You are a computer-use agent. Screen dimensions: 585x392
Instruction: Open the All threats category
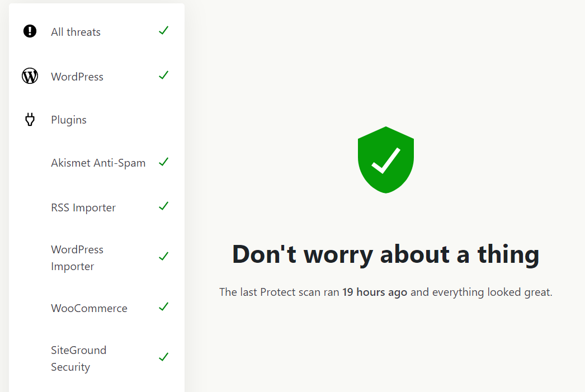[75, 32]
